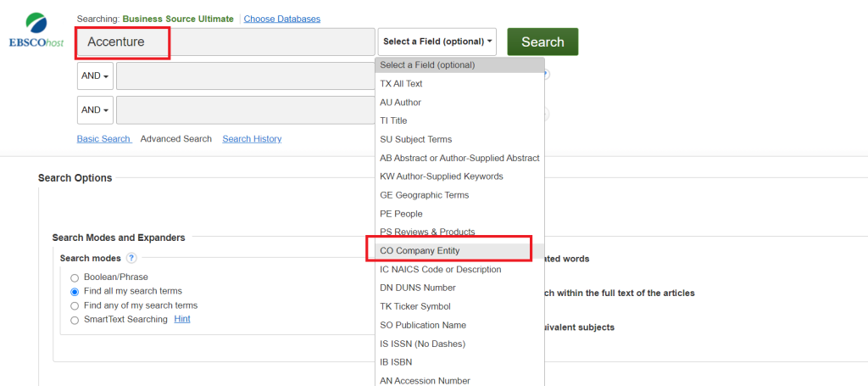Choose IS ISSN (No Dashes) field
Image resolution: width=868 pixels, height=386 pixels.
(459, 344)
